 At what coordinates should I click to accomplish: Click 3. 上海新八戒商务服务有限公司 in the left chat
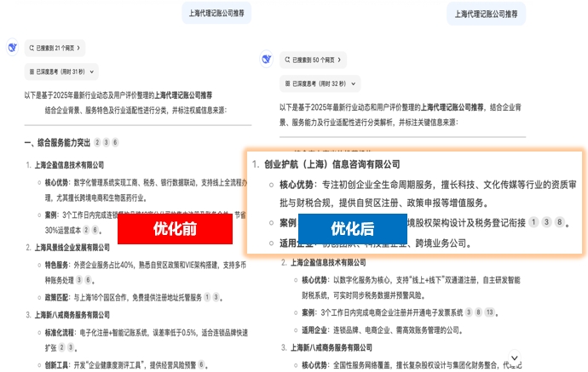tap(68, 315)
